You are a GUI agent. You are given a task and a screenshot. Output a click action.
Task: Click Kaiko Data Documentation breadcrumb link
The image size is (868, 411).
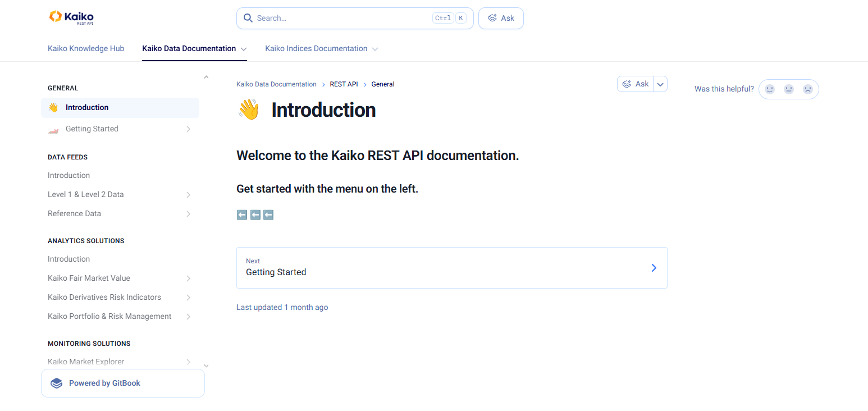coord(276,84)
